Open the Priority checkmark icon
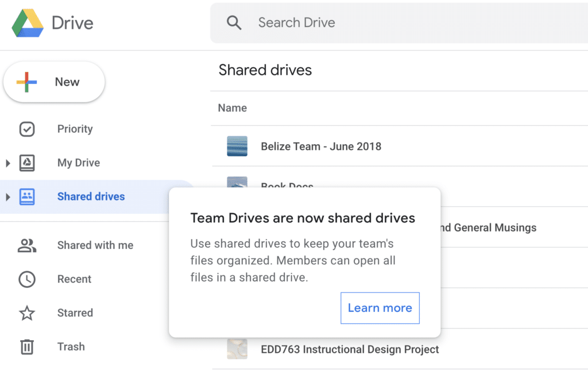 [x=27, y=129]
